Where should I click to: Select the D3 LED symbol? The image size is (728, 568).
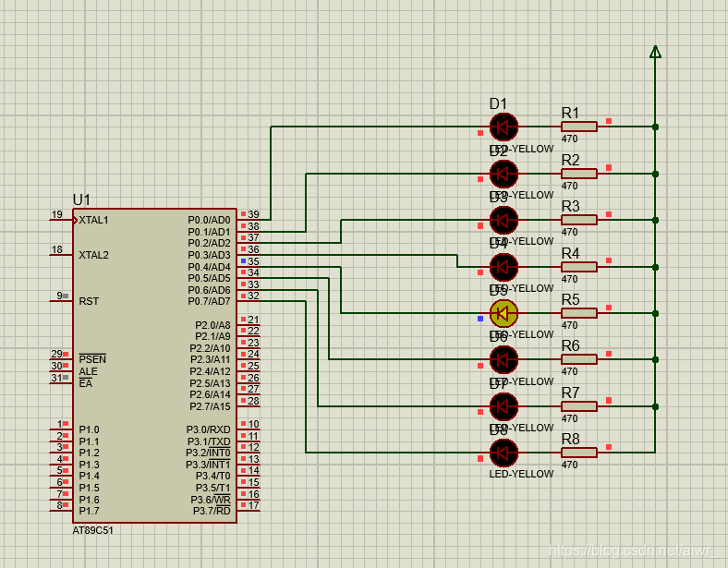click(x=504, y=220)
